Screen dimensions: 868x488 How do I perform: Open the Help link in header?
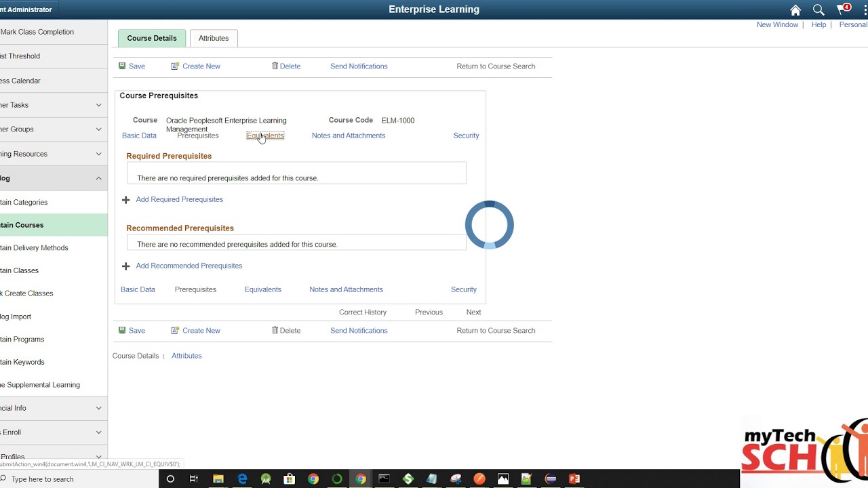point(818,24)
